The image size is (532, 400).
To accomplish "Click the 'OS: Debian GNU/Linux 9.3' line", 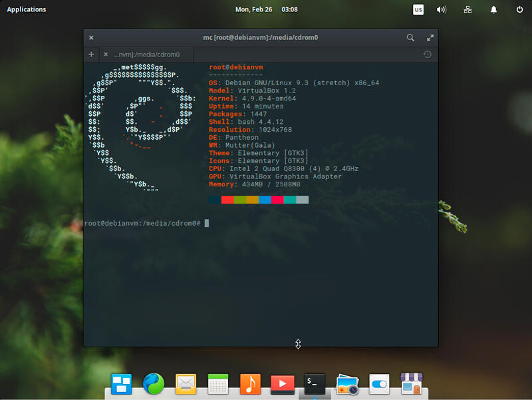I will (x=294, y=83).
